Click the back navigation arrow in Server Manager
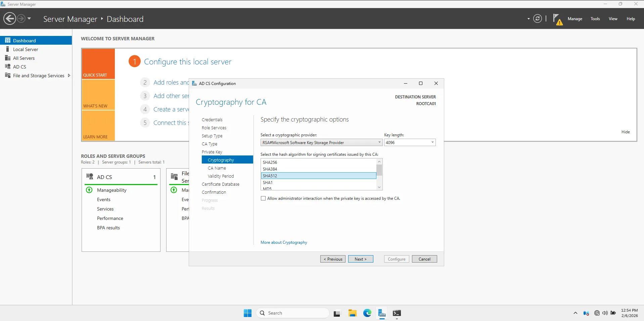The height and width of the screenshot is (321, 644). coord(10,18)
